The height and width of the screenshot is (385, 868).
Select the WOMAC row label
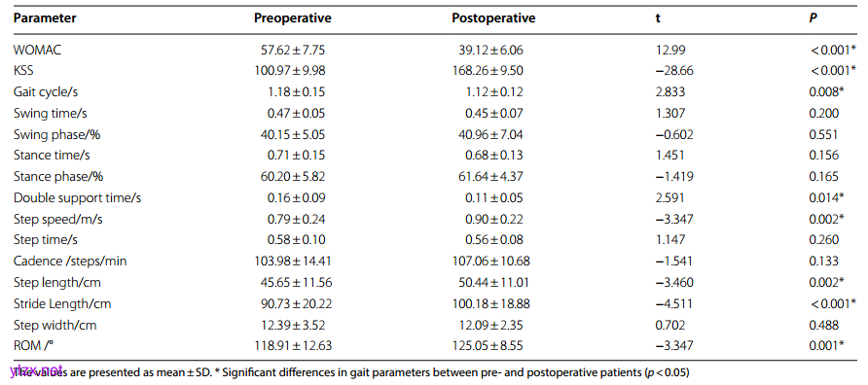pyautogui.click(x=38, y=50)
